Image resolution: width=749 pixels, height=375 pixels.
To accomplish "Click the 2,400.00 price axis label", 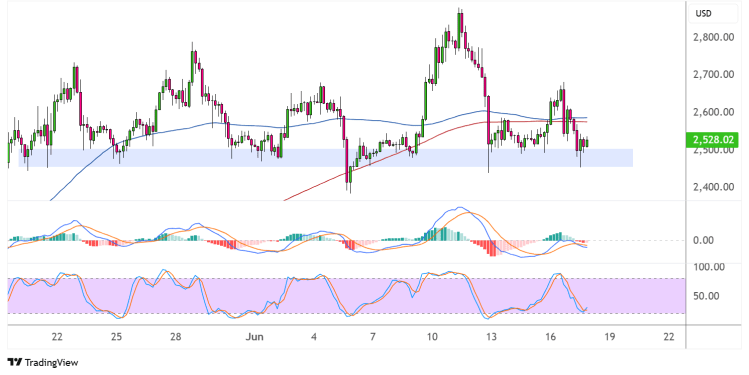I will 713,187.
